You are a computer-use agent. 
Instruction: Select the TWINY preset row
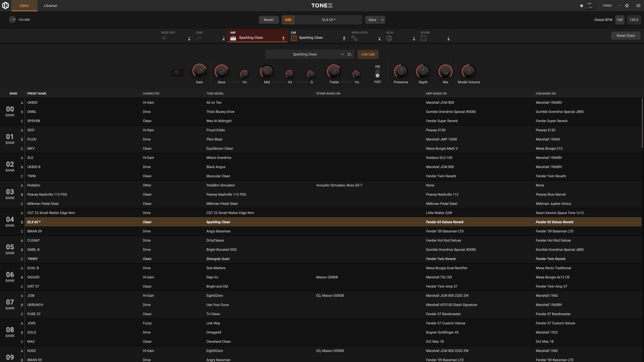coord(333,259)
